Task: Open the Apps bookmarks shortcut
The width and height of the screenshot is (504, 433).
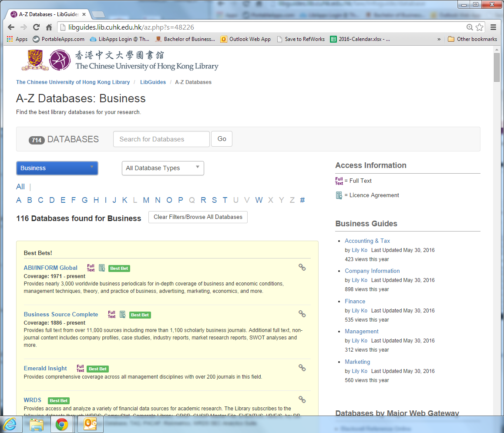Action: click(x=17, y=39)
